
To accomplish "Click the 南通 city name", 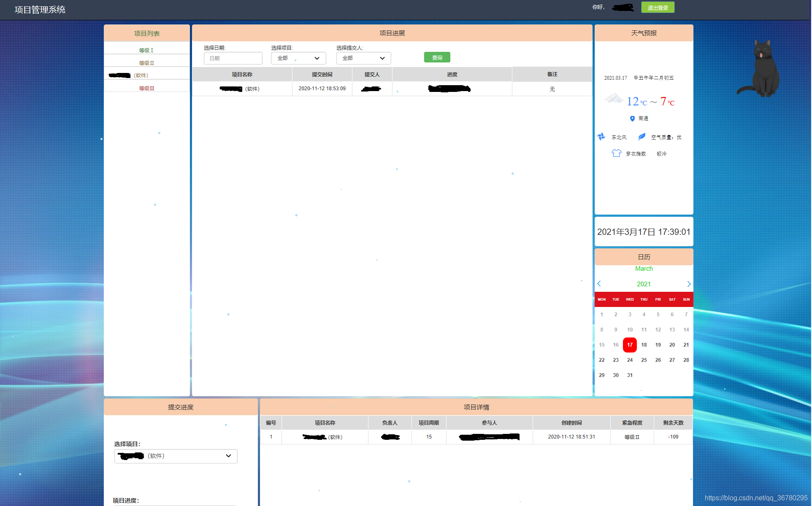I will click(643, 118).
